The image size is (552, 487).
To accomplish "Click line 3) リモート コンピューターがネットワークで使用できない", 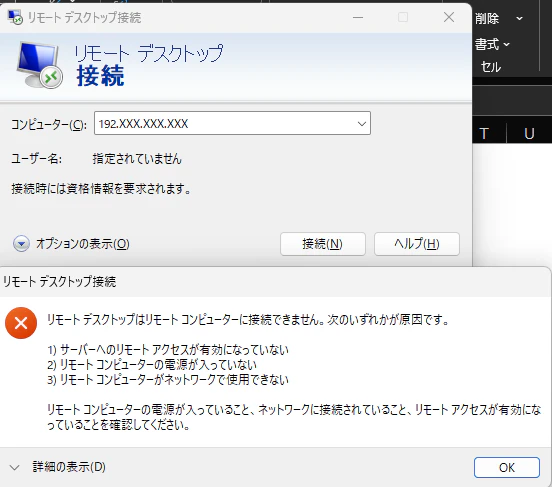I will pos(168,380).
